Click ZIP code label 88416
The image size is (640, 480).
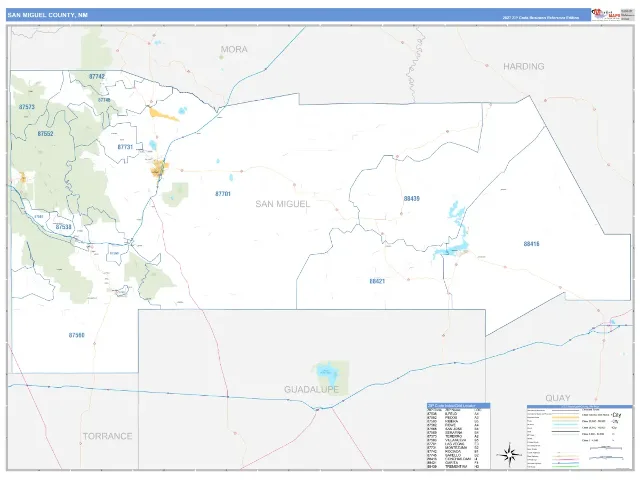coord(531,244)
